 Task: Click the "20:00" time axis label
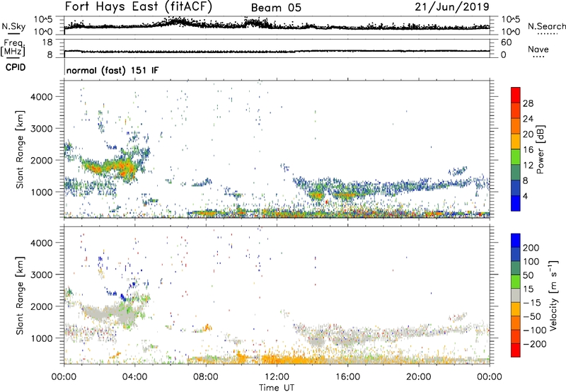tap(419, 377)
